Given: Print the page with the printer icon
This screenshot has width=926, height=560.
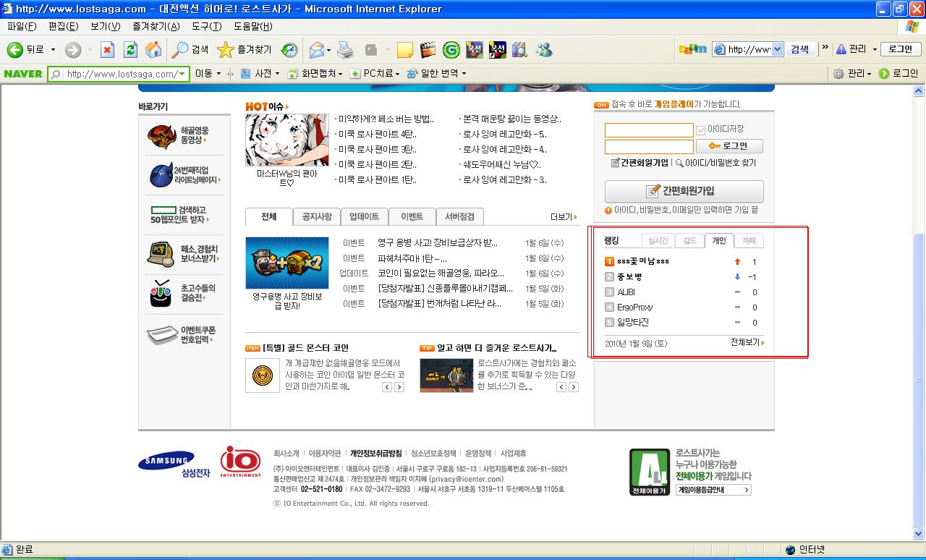Looking at the screenshot, I should (x=345, y=49).
